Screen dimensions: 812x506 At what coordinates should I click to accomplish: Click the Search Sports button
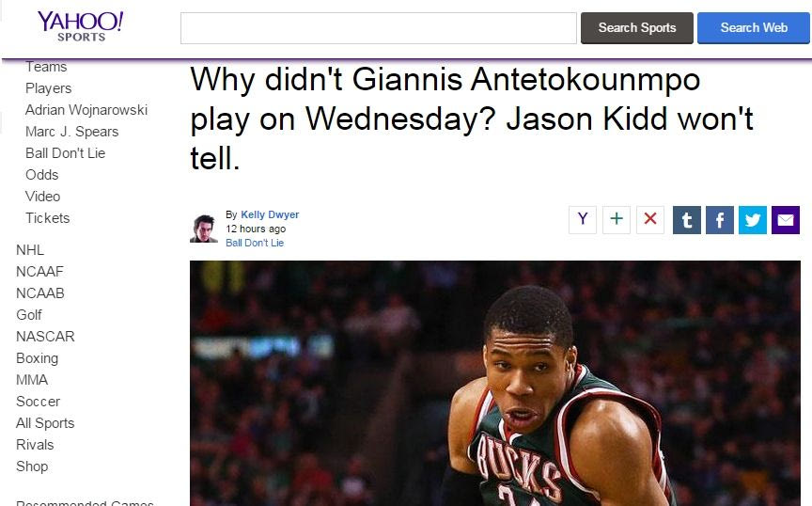[637, 28]
